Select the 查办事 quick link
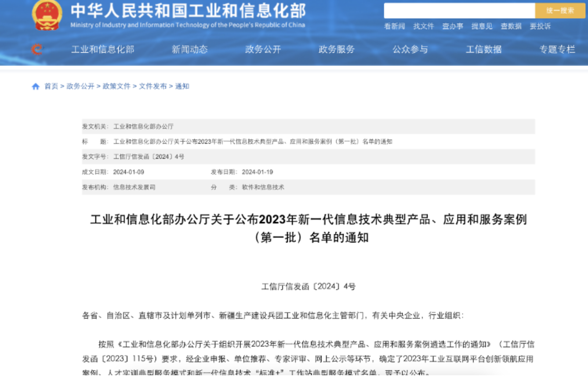Screen dimensions: 588x377 453,26
